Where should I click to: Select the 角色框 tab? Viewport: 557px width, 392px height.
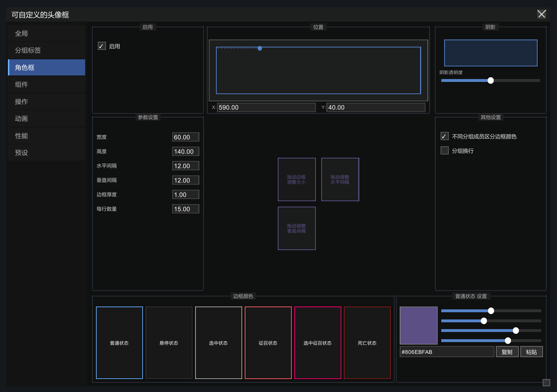point(46,68)
